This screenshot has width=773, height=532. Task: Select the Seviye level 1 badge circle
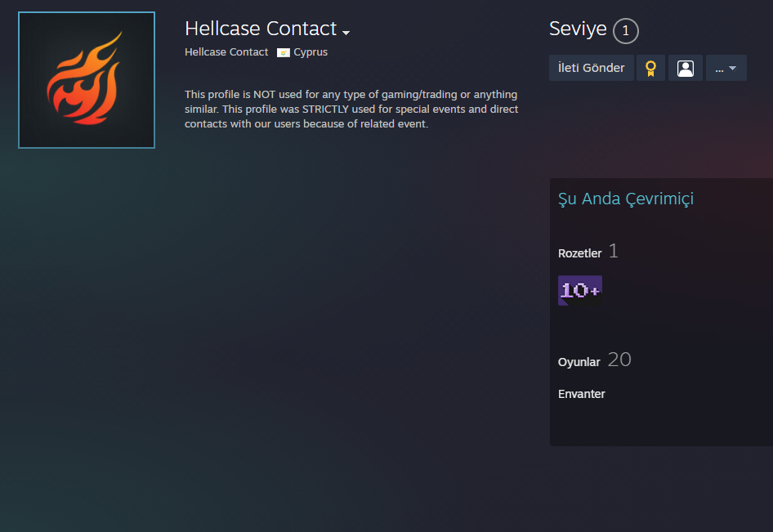pyautogui.click(x=625, y=31)
